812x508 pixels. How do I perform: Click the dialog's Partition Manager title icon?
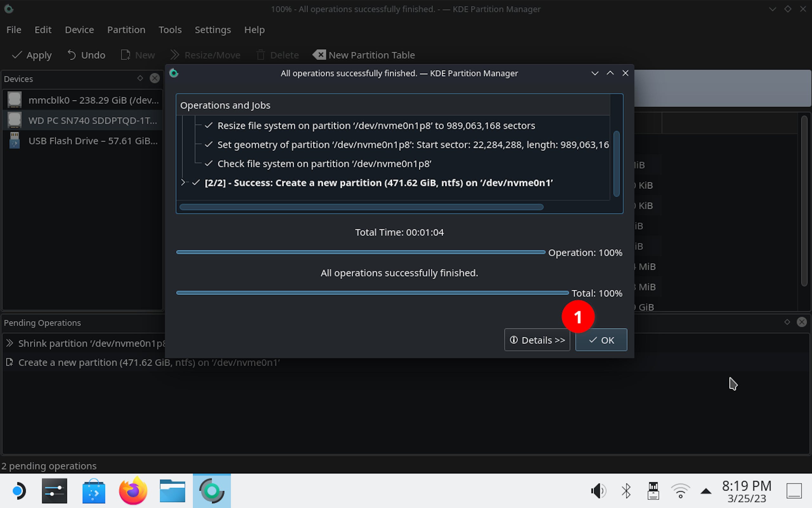tap(174, 73)
